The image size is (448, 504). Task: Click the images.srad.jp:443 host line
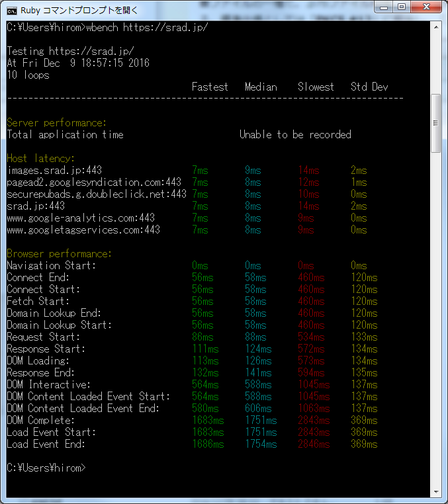[x=54, y=170]
